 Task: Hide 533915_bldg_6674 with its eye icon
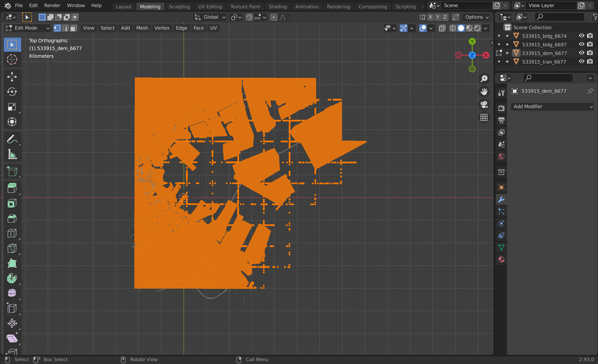point(582,36)
